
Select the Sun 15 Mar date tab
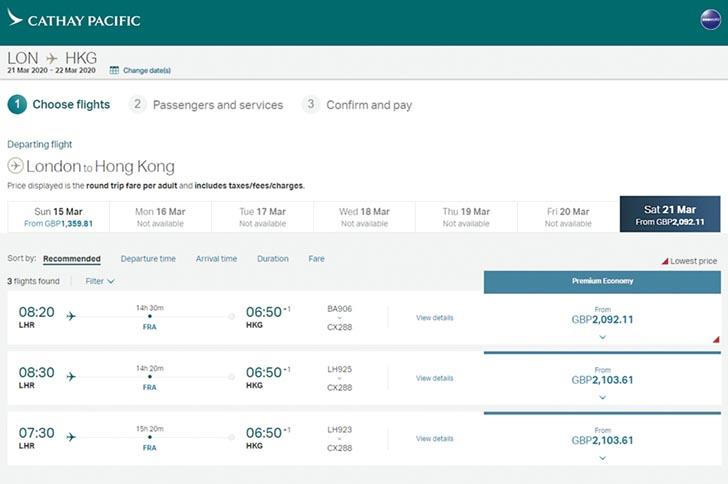58,217
